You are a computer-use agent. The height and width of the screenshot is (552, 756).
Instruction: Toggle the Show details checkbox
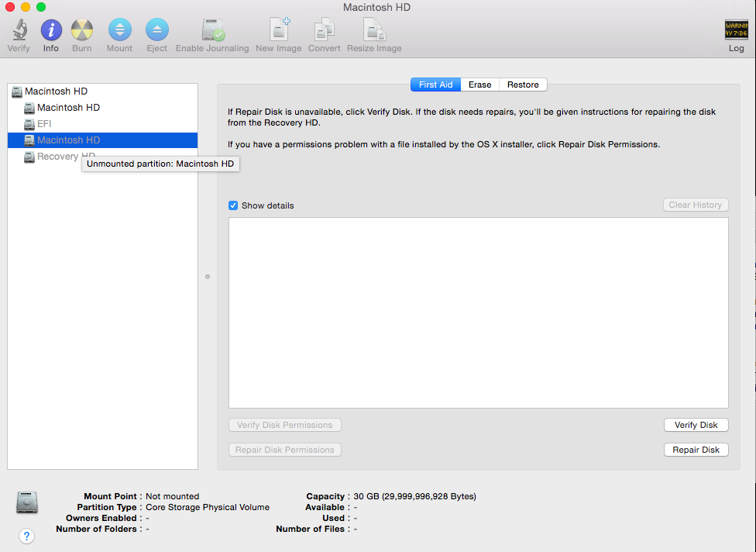click(x=233, y=205)
